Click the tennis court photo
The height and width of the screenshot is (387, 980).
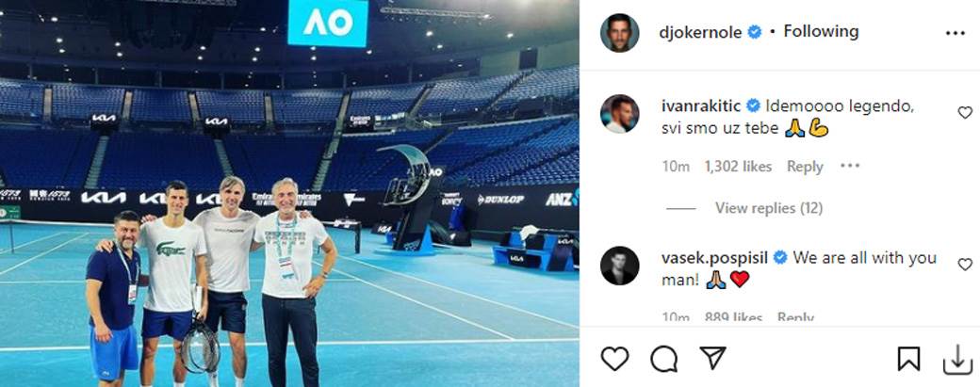coord(289,194)
